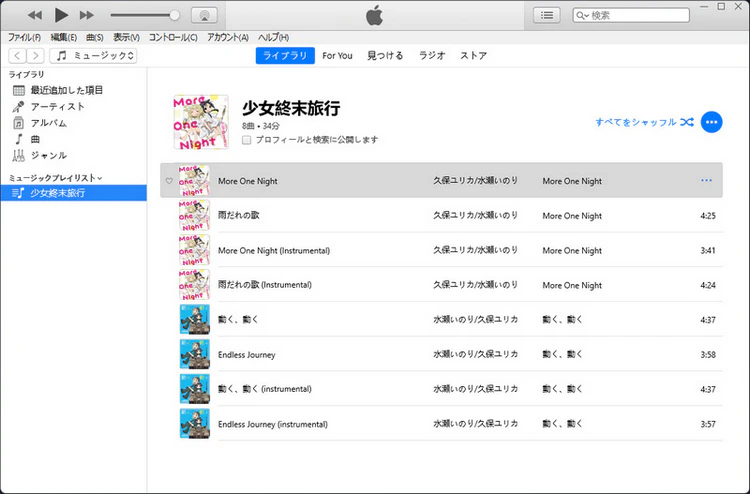Viewport: 750px width, 494px height.
Task: Click artwork of Endless Journey track
Action: pos(194,354)
